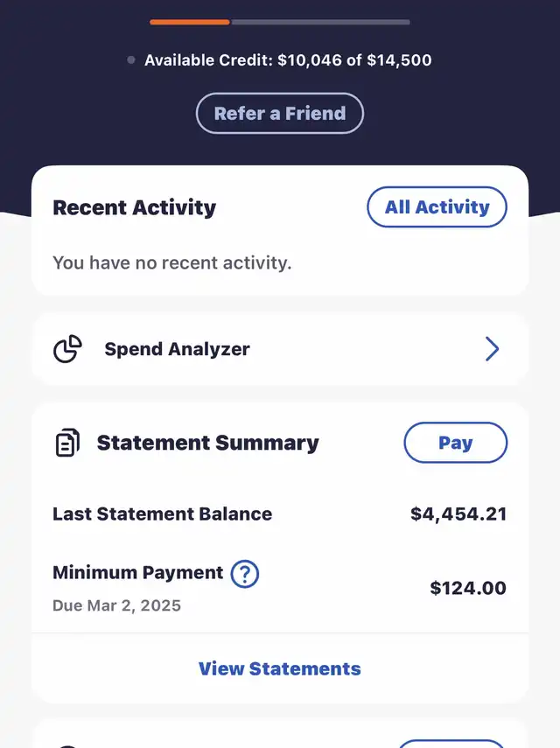Tap the $4,454.21 statement balance amount

458,514
